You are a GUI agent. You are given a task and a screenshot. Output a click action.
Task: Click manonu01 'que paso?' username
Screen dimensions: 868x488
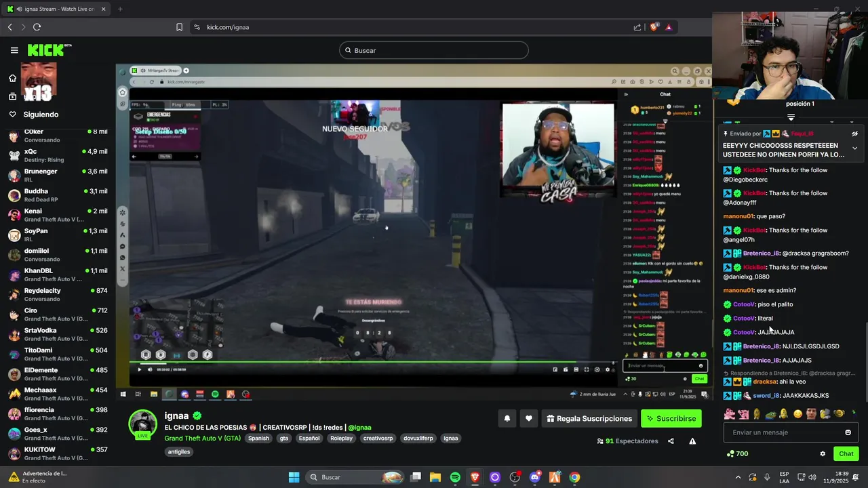click(x=738, y=216)
